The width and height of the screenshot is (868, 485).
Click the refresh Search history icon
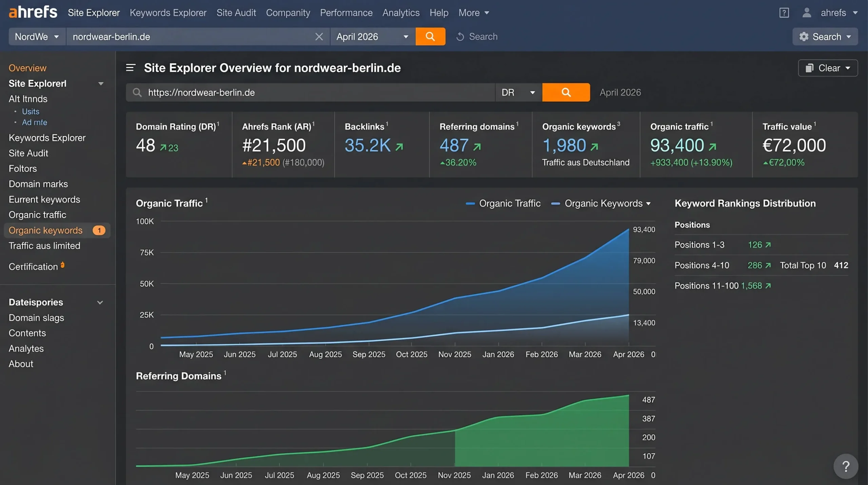point(460,36)
